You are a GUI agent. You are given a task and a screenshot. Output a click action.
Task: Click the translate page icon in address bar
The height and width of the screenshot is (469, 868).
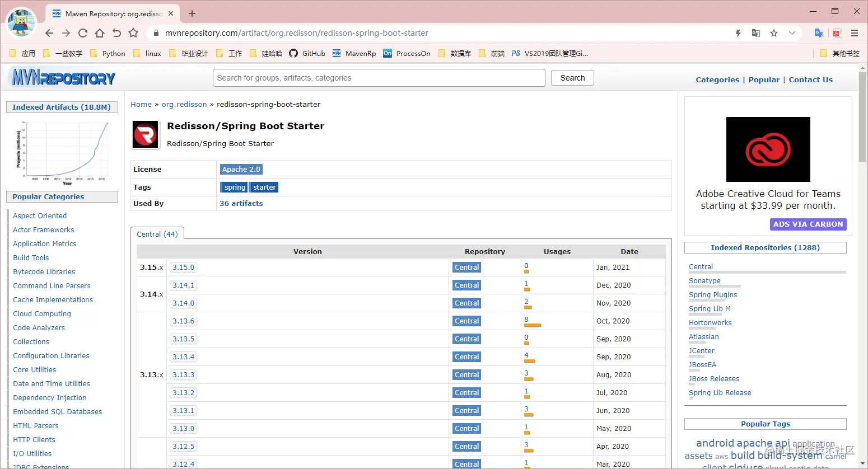(756, 33)
